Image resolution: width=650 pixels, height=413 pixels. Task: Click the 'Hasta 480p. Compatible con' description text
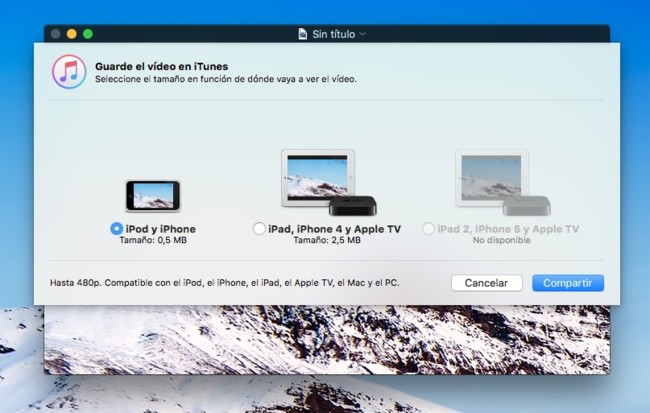click(225, 283)
